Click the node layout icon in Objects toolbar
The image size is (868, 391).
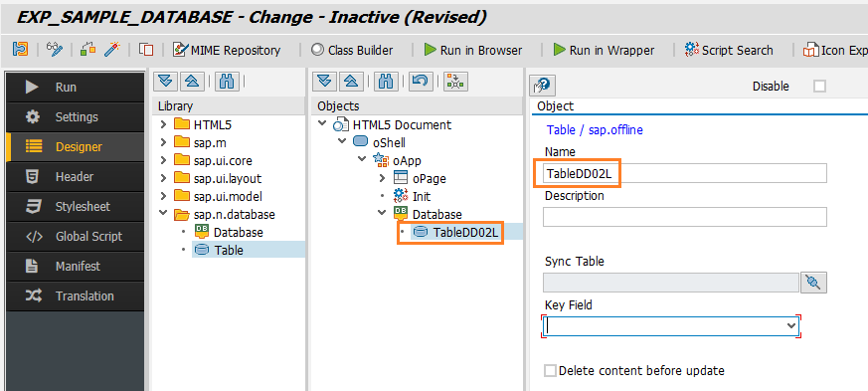(x=456, y=82)
